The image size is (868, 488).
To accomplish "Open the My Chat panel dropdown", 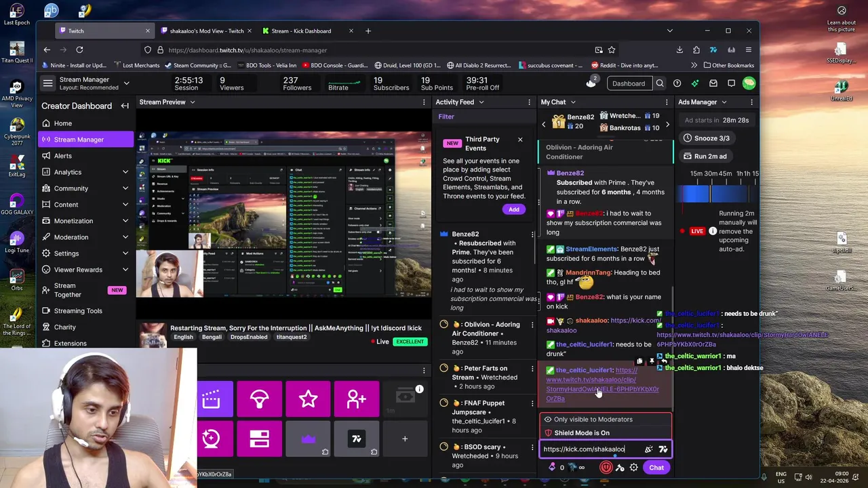I will (x=573, y=102).
